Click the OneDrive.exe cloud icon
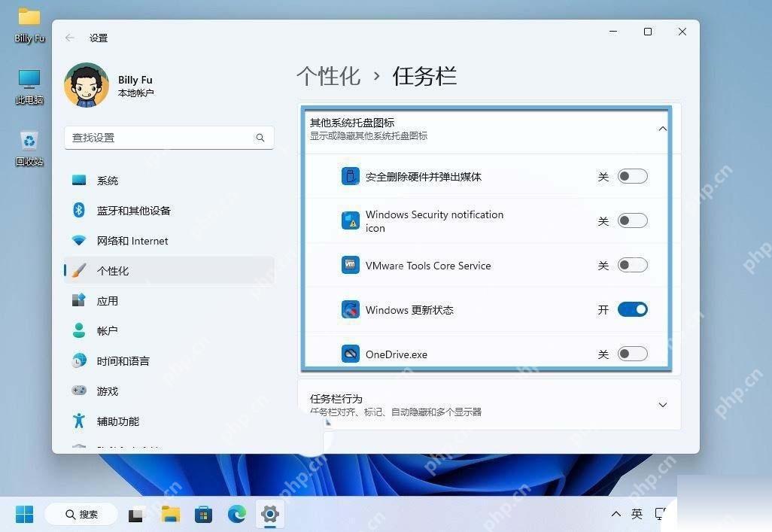Screen dimensions: 772x532 (x=350, y=354)
